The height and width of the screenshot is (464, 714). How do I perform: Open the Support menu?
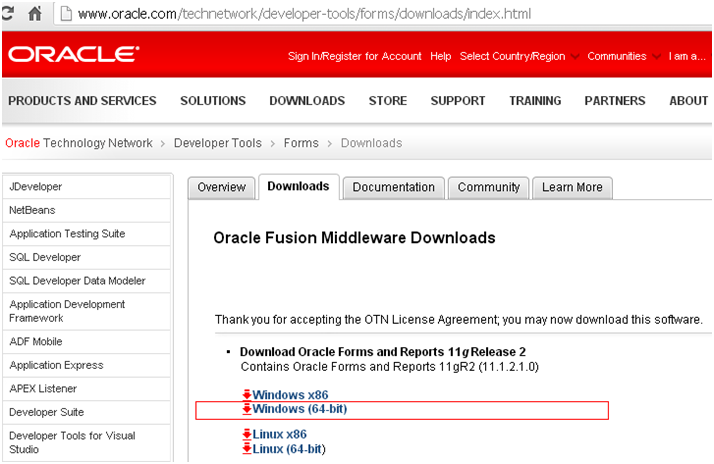(458, 101)
